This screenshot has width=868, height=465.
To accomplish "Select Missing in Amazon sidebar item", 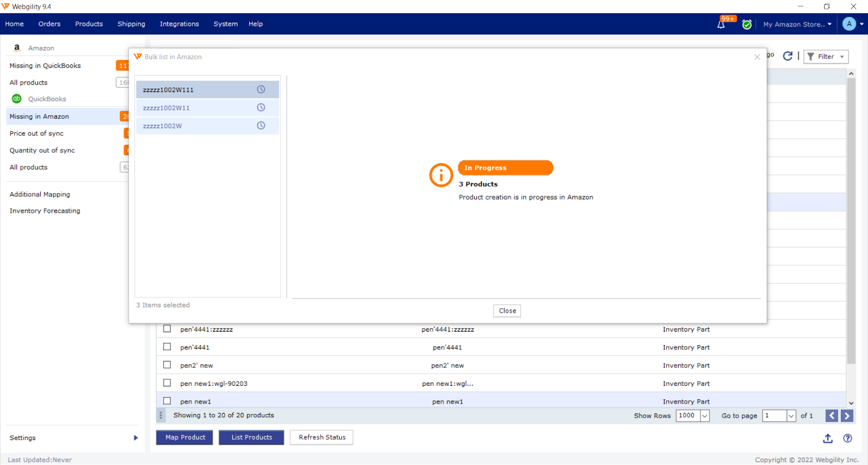I will coord(68,117).
